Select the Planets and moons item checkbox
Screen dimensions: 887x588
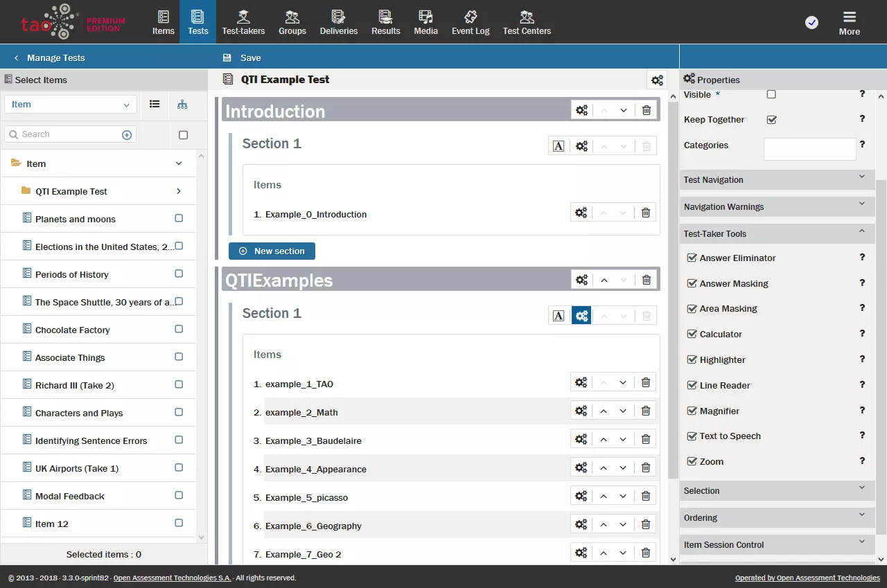tap(179, 218)
